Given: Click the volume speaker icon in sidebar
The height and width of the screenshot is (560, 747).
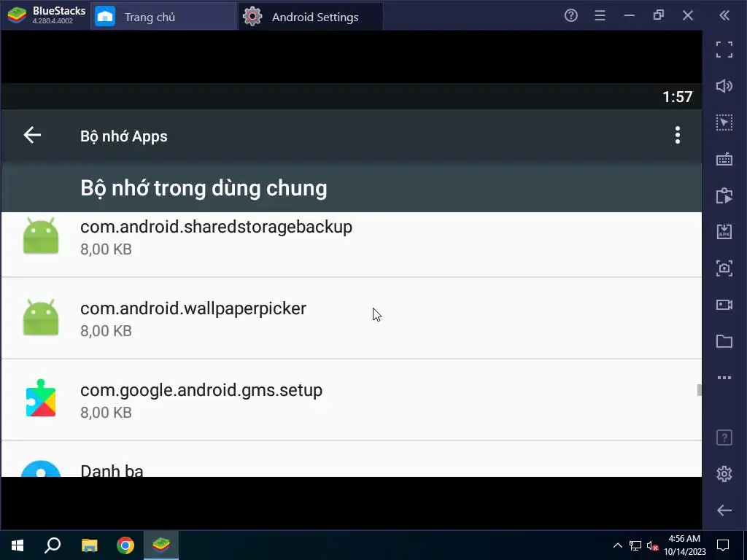Looking at the screenshot, I should (724, 86).
